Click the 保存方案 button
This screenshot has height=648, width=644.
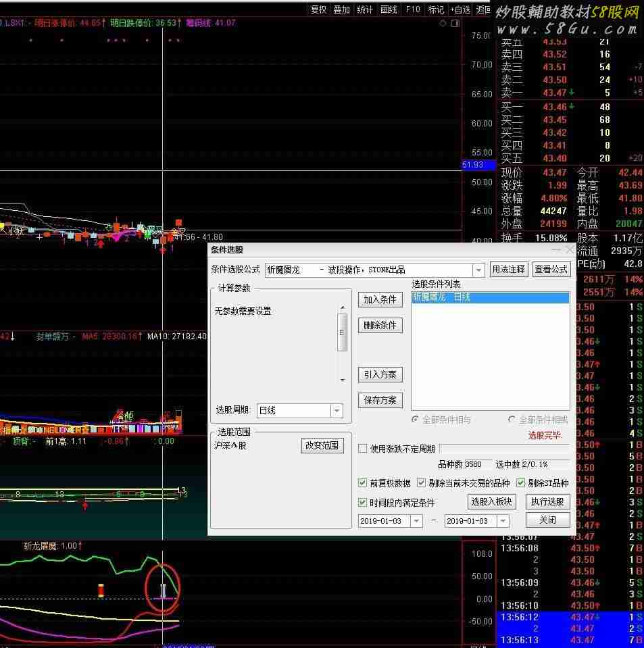coord(380,400)
